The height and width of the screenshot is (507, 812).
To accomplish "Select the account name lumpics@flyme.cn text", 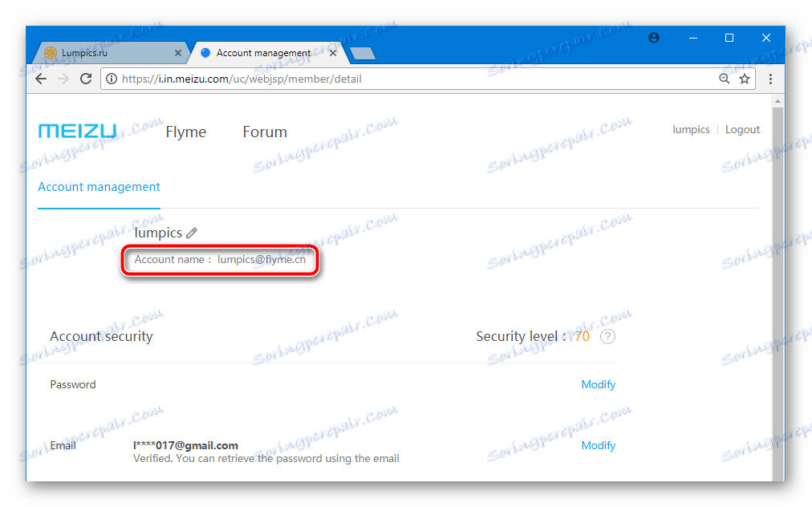I will (262, 259).
